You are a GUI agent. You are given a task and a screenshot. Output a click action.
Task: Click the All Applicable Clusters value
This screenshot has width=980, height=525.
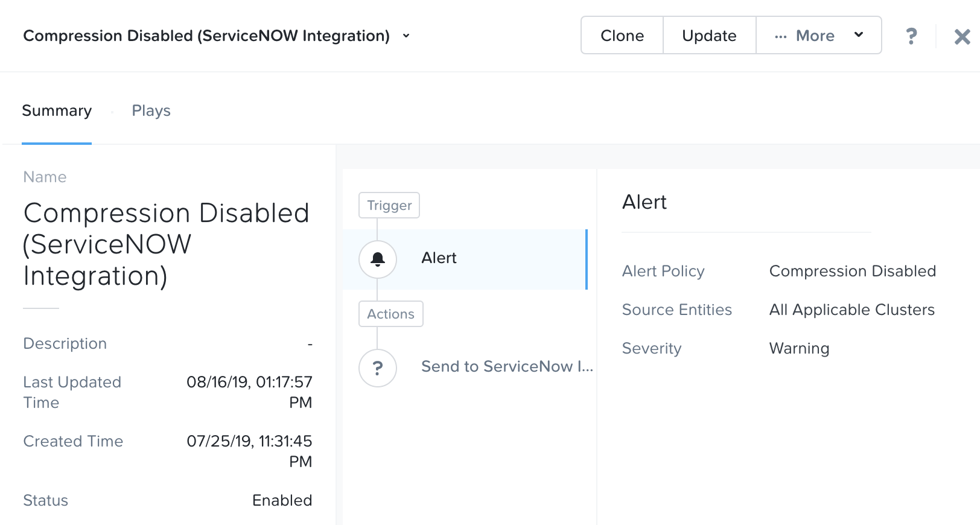pyautogui.click(x=851, y=310)
